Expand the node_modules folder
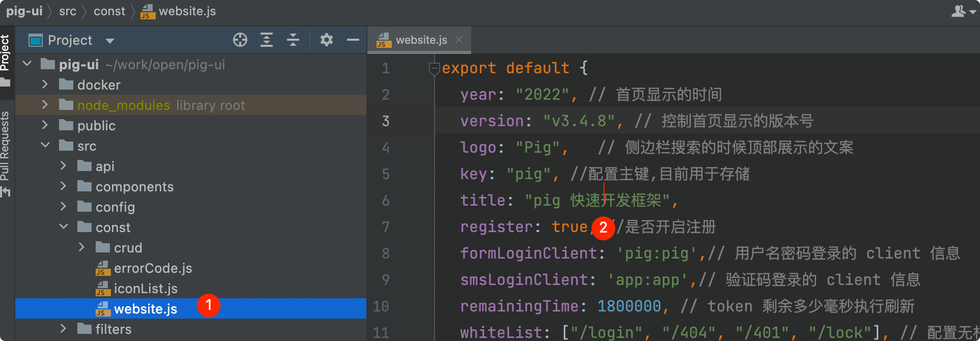This screenshot has width=980, height=341. pos(45,105)
